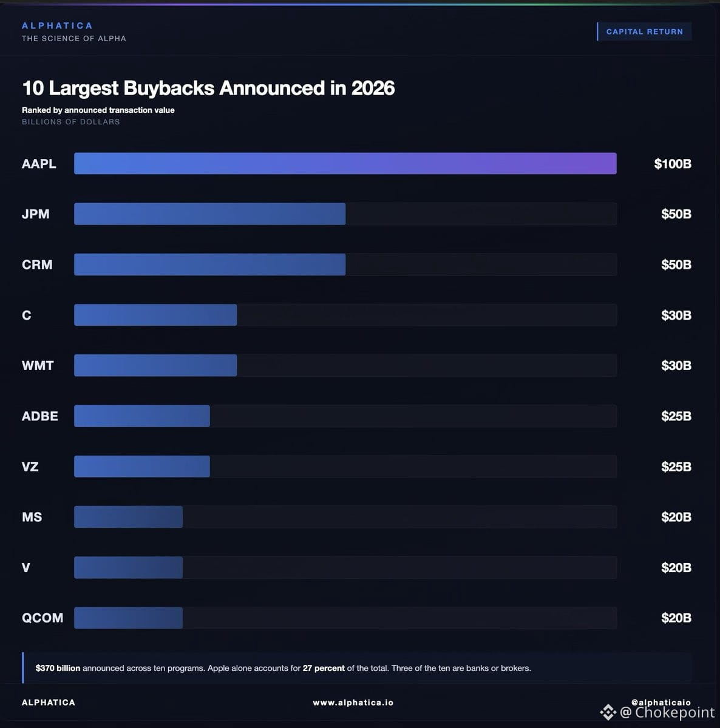
Task: Click the WMT blue bar
Action: pyautogui.click(x=155, y=366)
